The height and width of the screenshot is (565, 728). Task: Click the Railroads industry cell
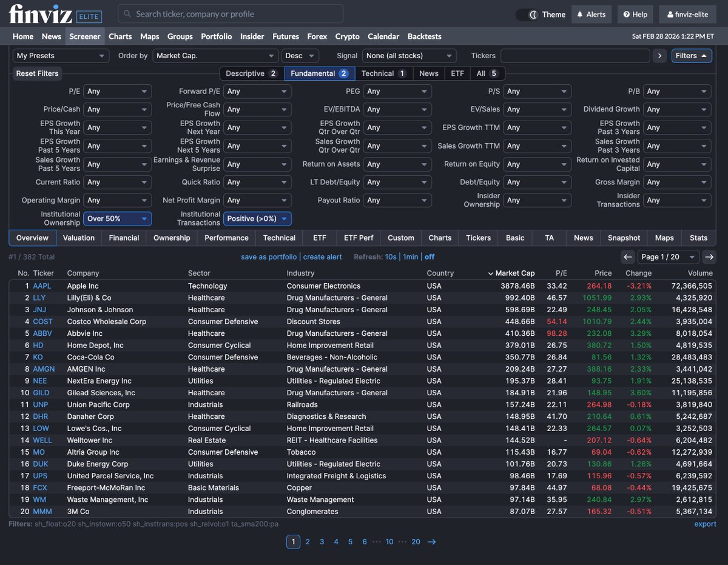pyautogui.click(x=302, y=405)
